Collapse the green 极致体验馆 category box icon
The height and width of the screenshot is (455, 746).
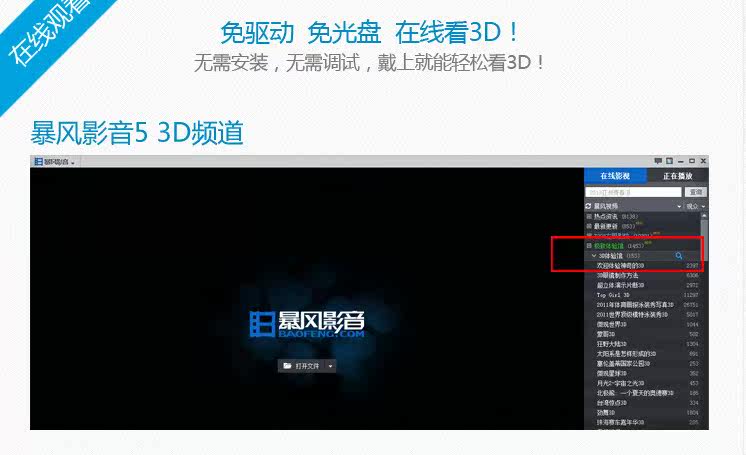(589, 246)
